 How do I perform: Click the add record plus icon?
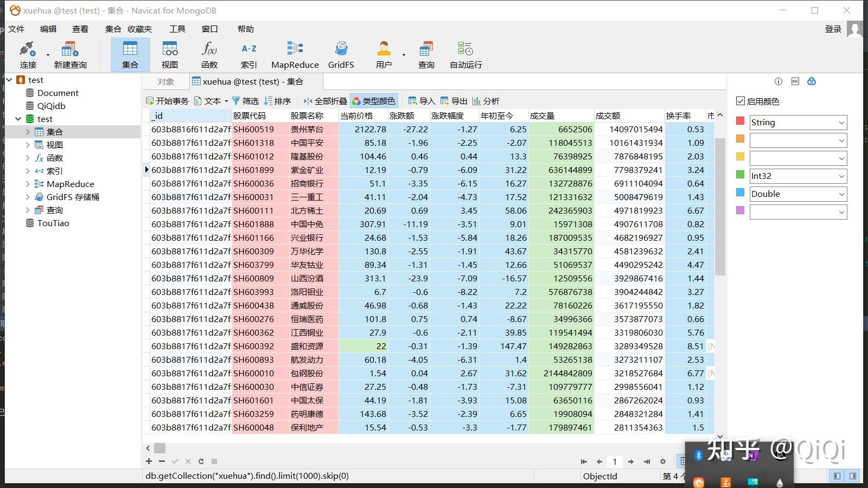[149, 461]
